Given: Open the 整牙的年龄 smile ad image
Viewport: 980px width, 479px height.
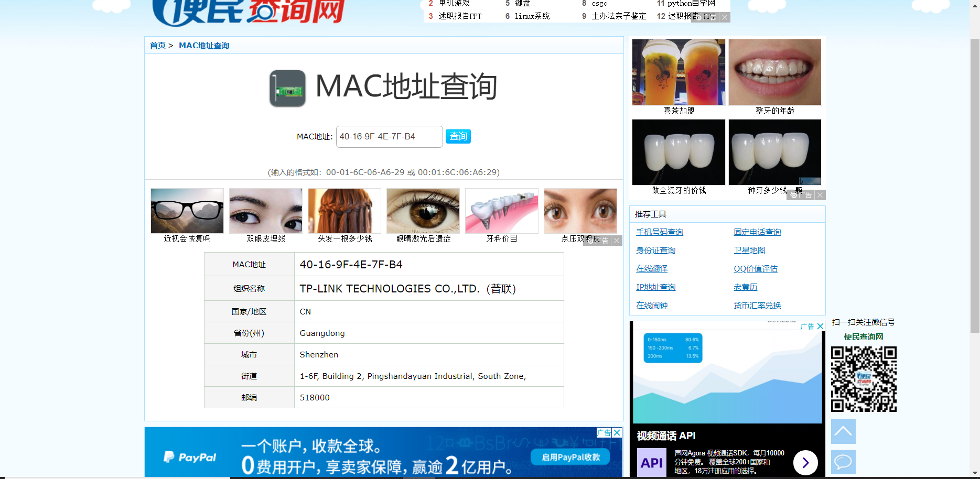Looking at the screenshot, I should 775,72.
